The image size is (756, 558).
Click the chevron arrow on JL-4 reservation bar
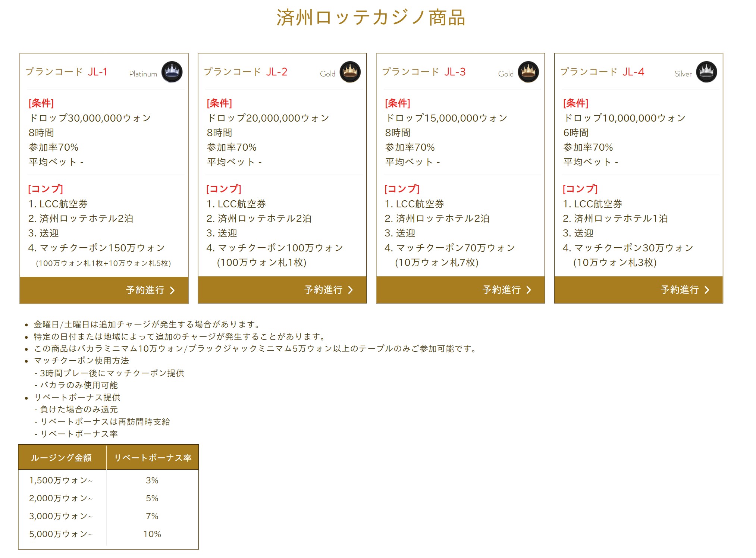[x=707, y=290]
